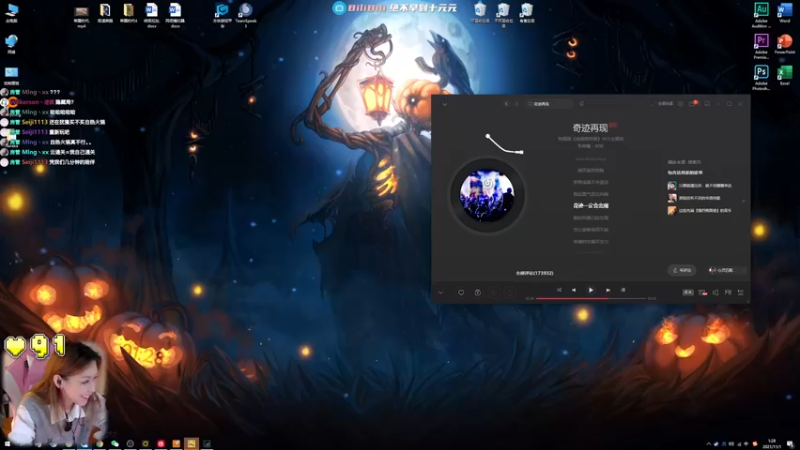Skip to the next track
The image size is (800, 450).
pos(608,290)
